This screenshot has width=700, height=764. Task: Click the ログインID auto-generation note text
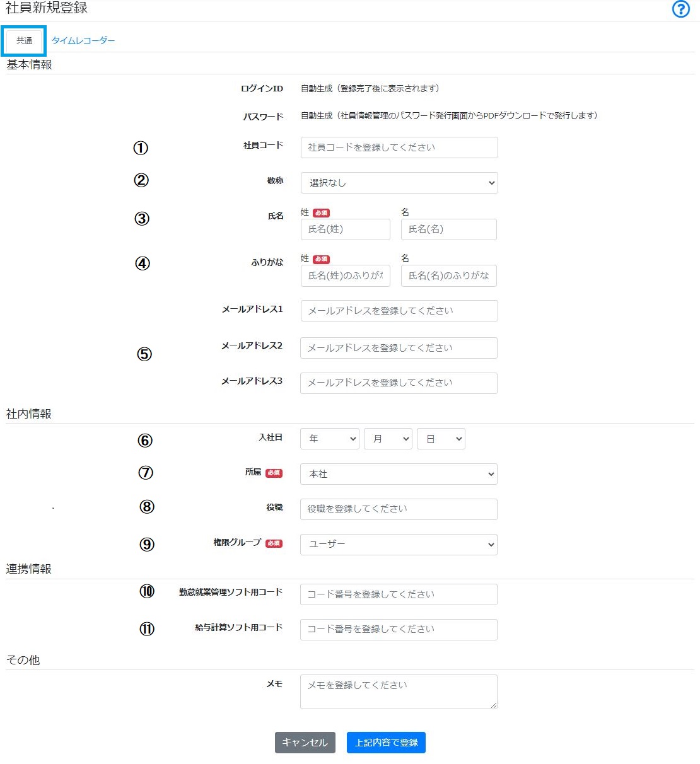tap(370, 89)
